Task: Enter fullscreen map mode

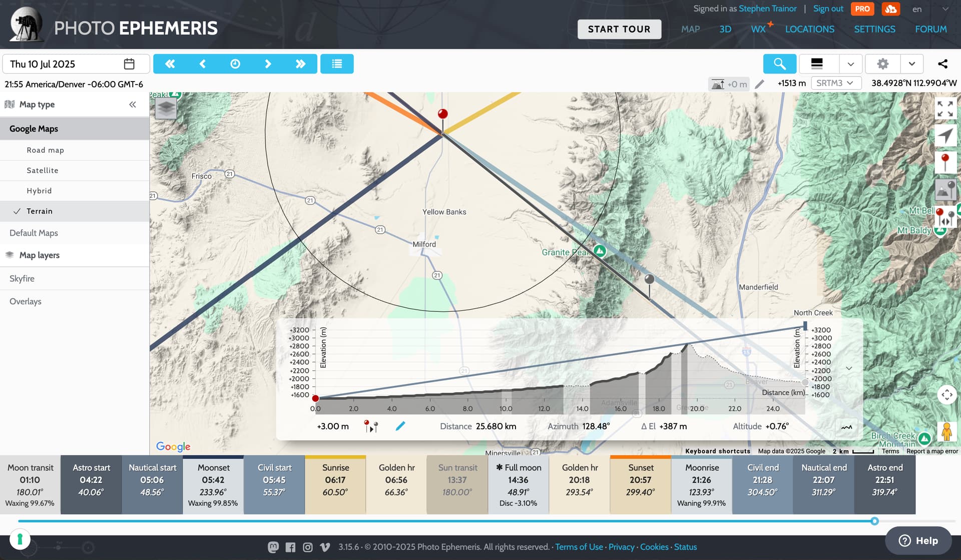Action: (945, 108)
